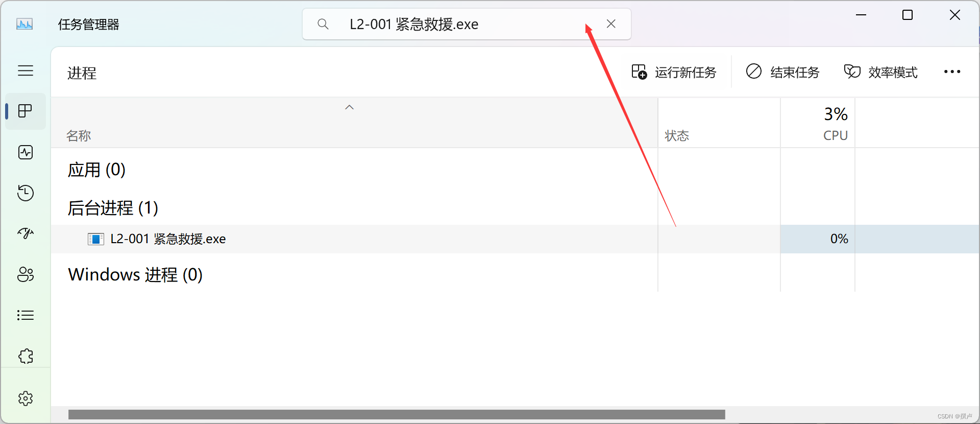Toggle 效率模式 button
Viewport: 980px width, 424px height.
coord(880,72)
